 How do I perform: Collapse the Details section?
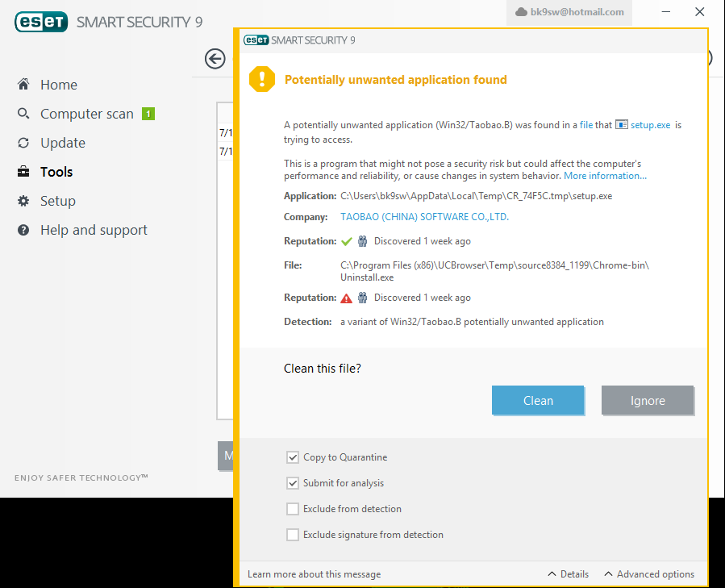569,574
